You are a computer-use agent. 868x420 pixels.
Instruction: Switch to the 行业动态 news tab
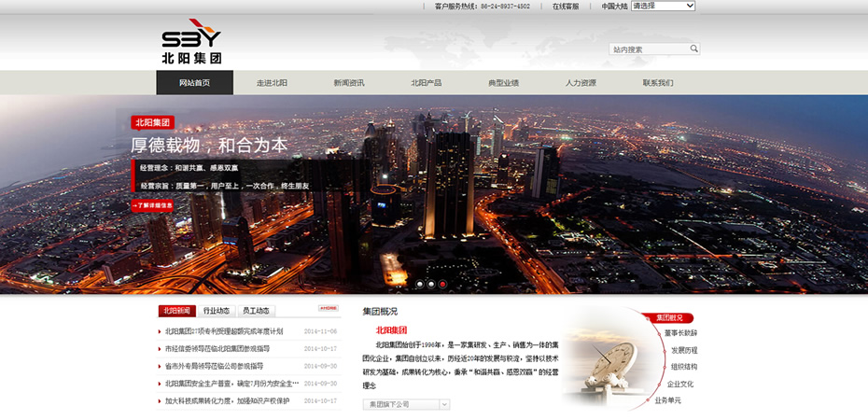(x=217, y=311)
